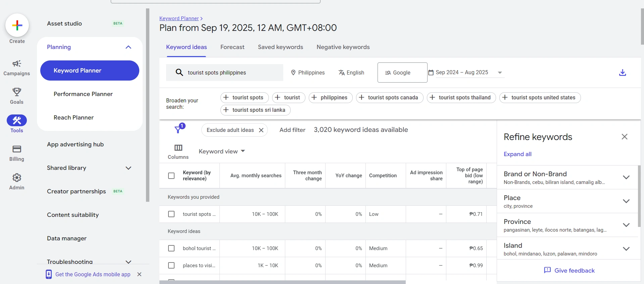This screenshot has width=644, height=284.
Task: Open the Keyword view dropdown
Action: pyautogui.click(x=222, y=151)
